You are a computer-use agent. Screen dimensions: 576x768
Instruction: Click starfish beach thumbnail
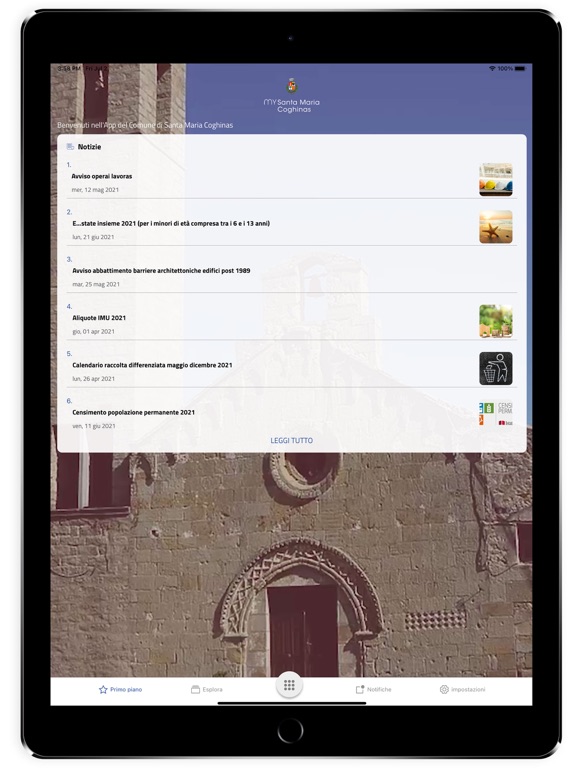pos(496,227)
